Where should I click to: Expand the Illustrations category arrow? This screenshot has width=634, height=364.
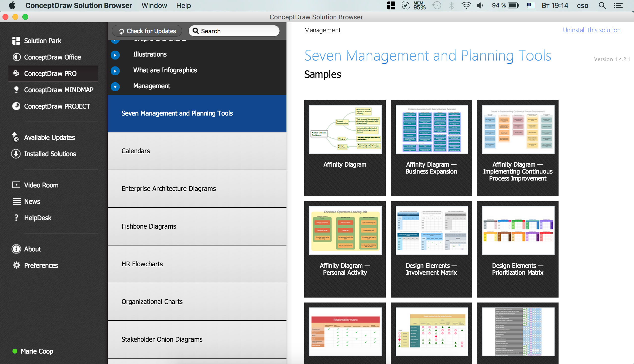point(115,55)
